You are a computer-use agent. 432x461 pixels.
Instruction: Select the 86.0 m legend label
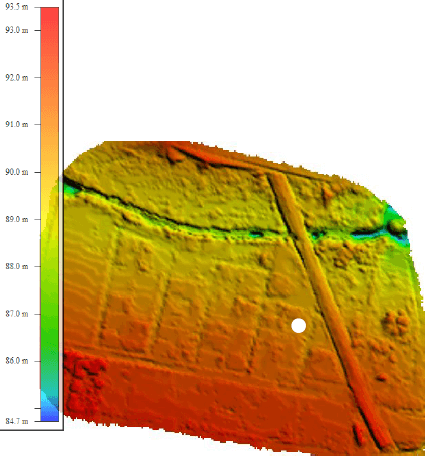tap(17, 361)
